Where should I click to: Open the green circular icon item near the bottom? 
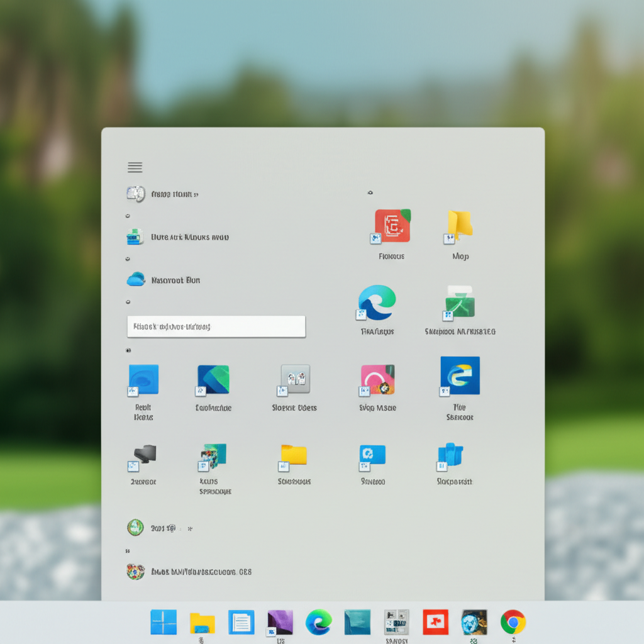pos(135,528)
